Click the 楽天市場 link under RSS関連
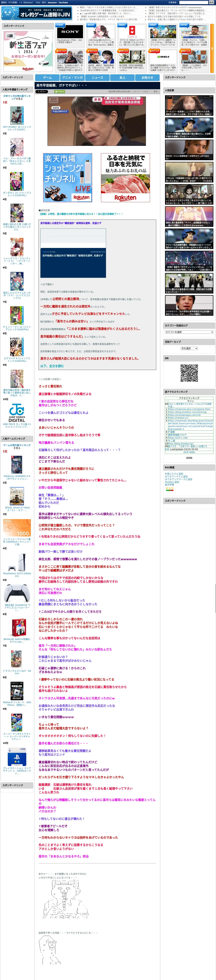 [169, 484]
